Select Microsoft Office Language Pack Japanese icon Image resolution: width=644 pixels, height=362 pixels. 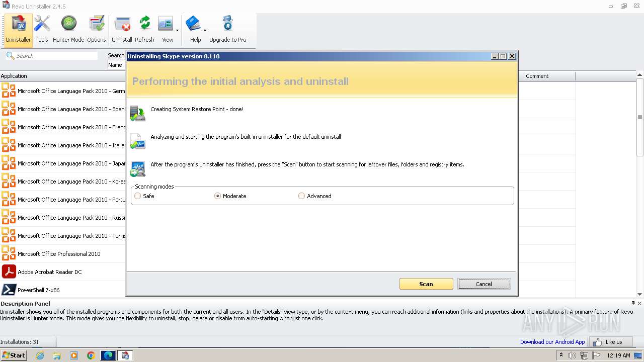9,163
